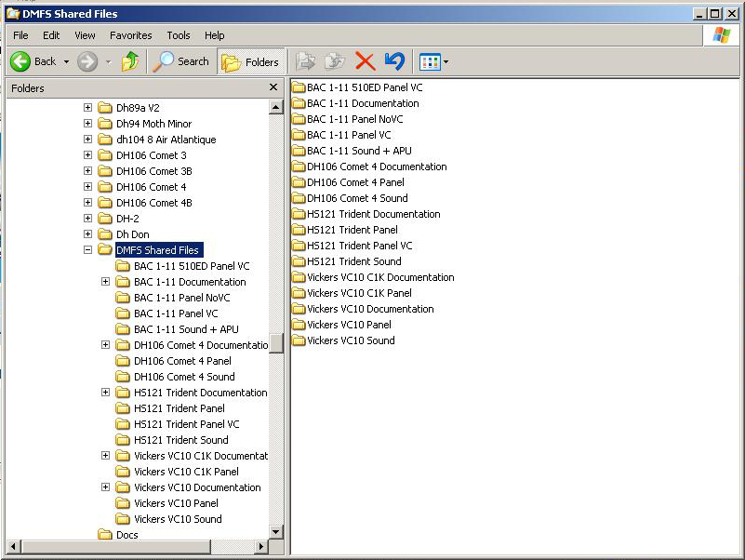The image size is (745, 560).
Task: Select DH-2 folder in tree
Action: pos(127,219)
